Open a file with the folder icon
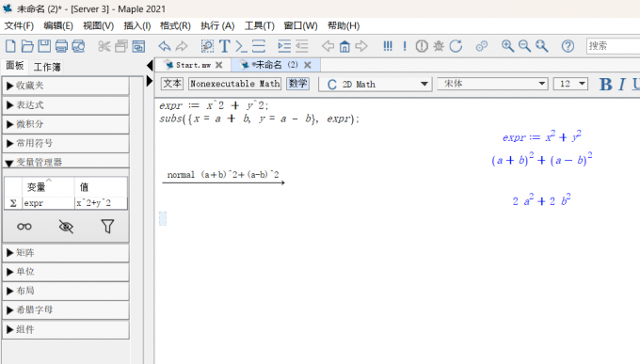This screenshot has width=640, height=364. (27, 46)
